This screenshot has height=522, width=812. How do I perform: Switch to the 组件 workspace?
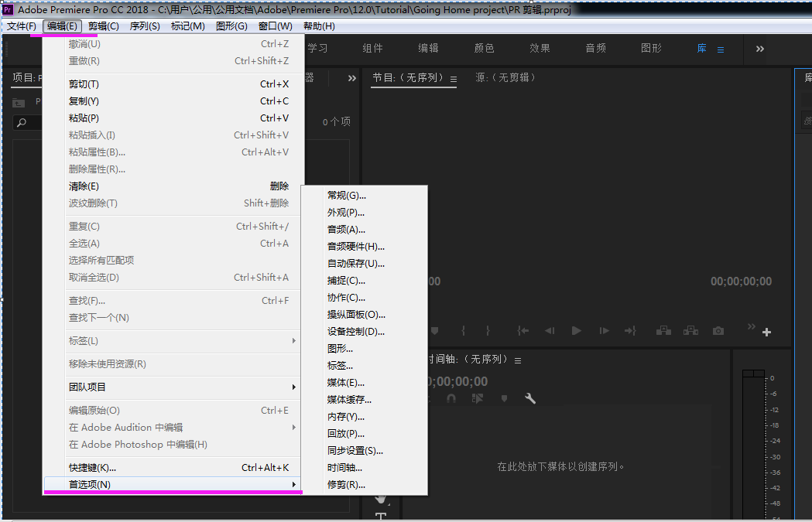373,48
